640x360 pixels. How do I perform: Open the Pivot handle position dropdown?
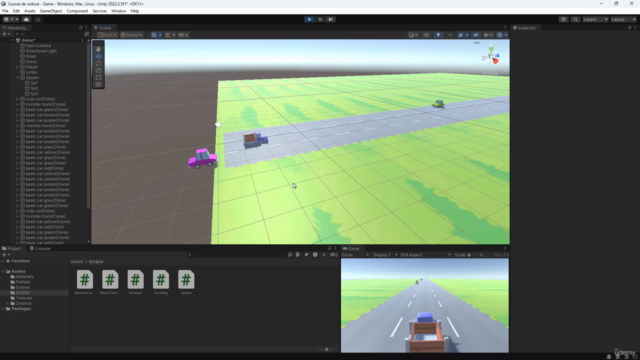tap(107, 35)
